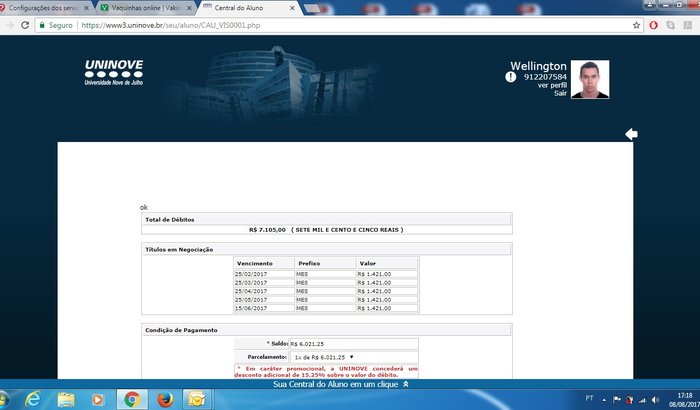Click the 'Condição de Pagamento' heading
Image resolution: width=700 pixels, height=410 pixels.
point(181,330)
